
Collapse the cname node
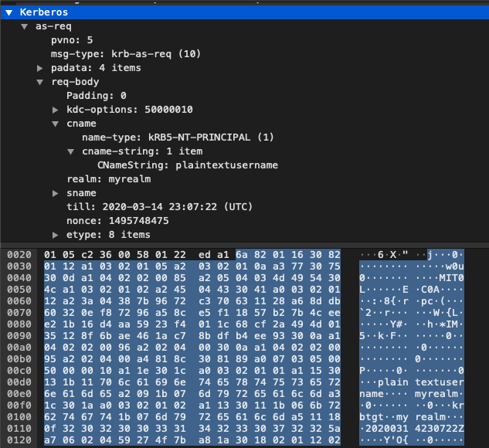(56, 124)
